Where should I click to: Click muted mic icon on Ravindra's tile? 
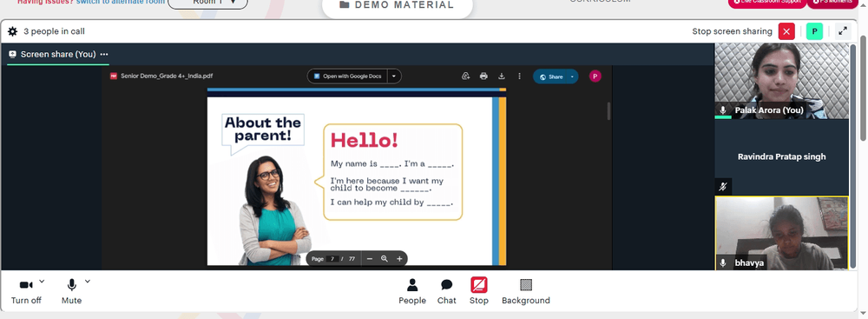pos(723,187)
